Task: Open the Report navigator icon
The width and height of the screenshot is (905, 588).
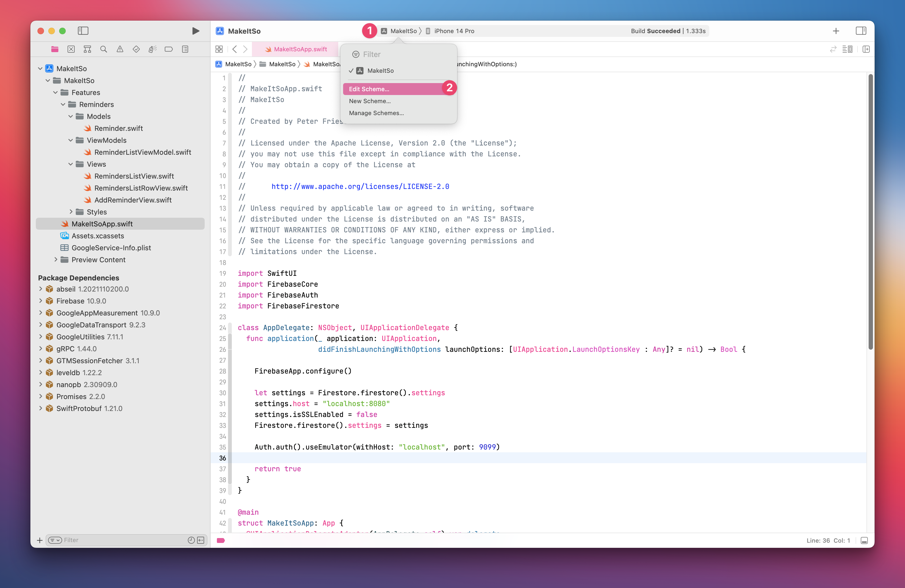Action: [x=185, y=49]
